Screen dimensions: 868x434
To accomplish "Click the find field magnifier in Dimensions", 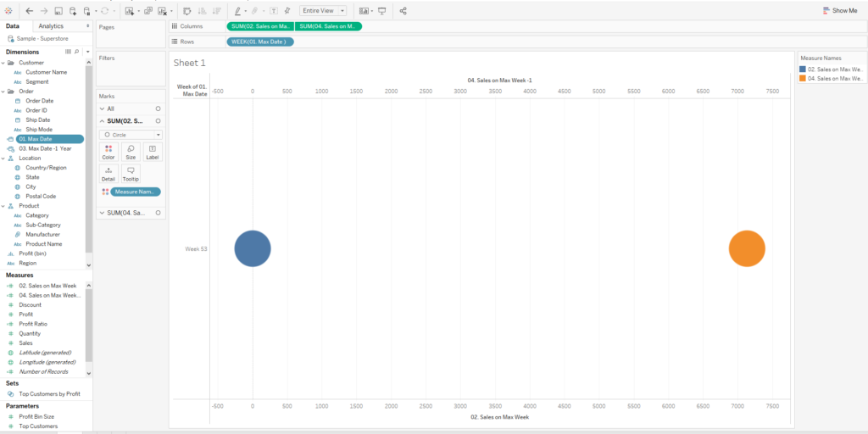I will tap(76, 52).
